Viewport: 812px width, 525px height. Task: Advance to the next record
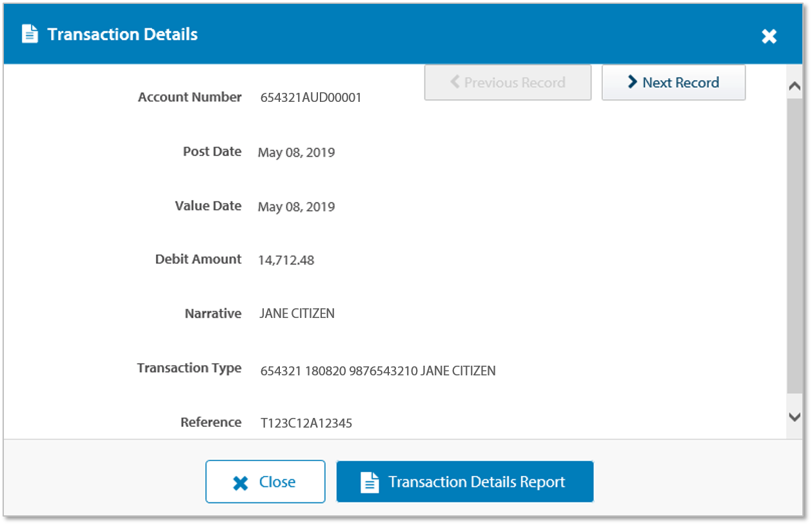673,82
